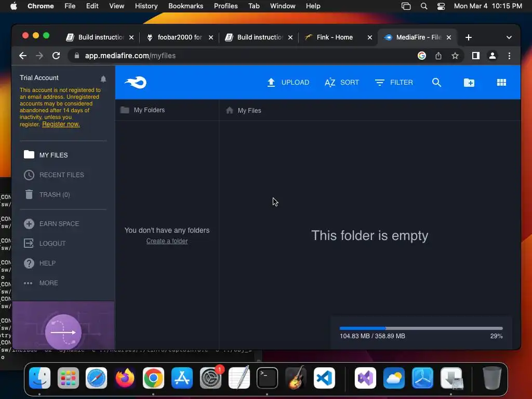532x399 pixels.
Task: Close the MediaFire tab
Action: [449, 37]
